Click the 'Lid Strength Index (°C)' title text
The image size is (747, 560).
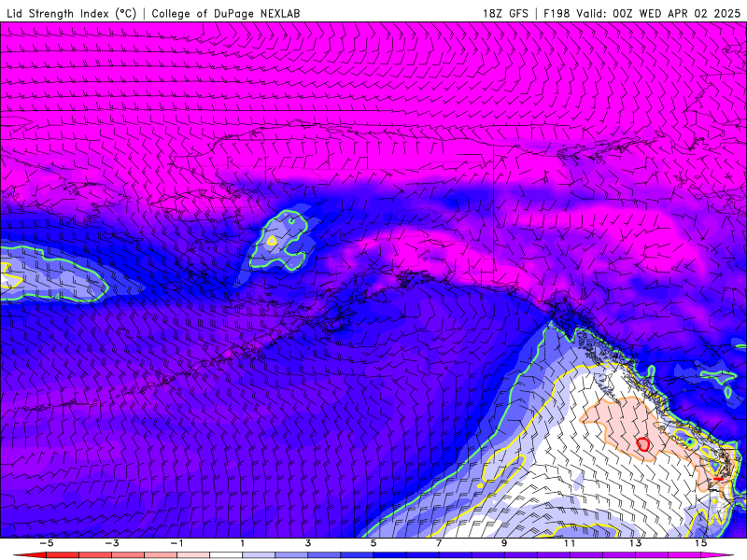72,13
